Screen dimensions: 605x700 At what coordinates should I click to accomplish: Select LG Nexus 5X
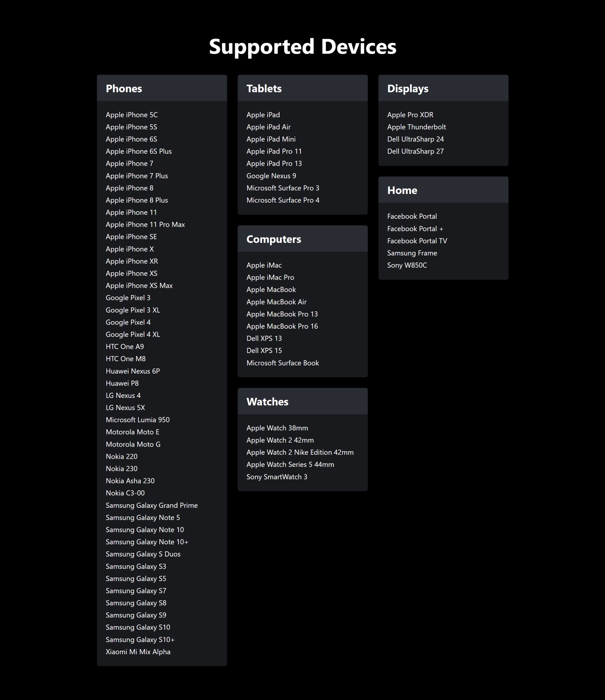tap(125, 407)
